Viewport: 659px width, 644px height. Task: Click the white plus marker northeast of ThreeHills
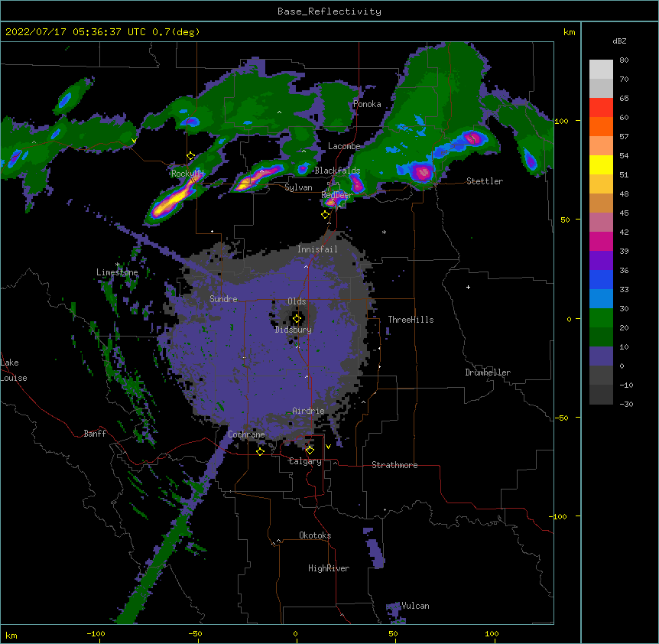pyautogui.click(x=468, y=287)
